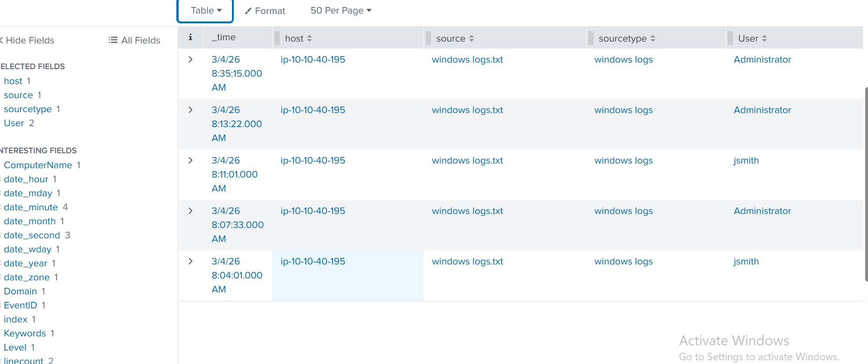Expand the 8:35:15 event row

tap(190, 59)
